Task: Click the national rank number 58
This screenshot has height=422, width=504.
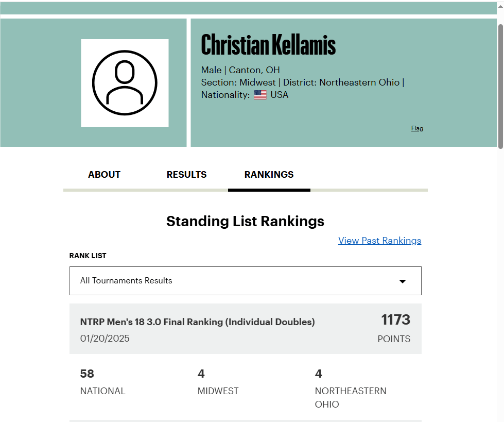Action: [x=87, y=374]
